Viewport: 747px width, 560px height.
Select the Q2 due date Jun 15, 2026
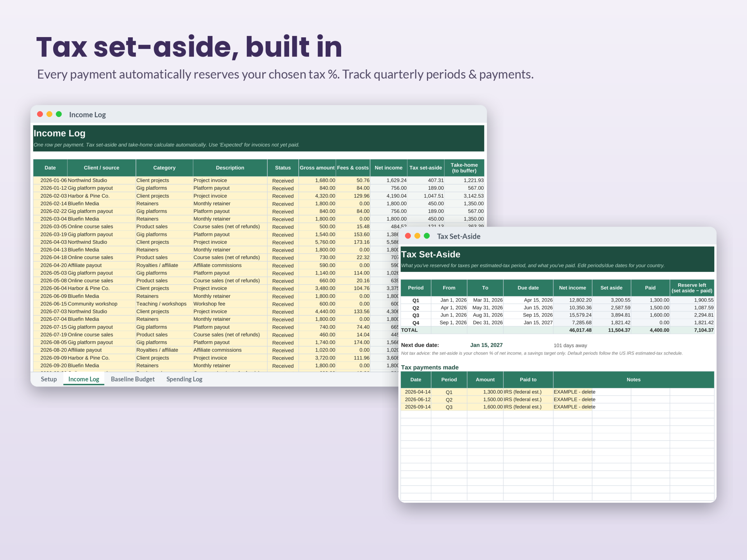pos(528,307)
